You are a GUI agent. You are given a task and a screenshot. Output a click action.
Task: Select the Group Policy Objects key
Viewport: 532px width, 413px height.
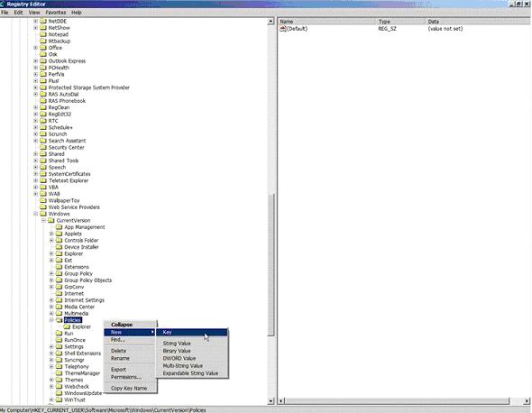tap(87, 280)
